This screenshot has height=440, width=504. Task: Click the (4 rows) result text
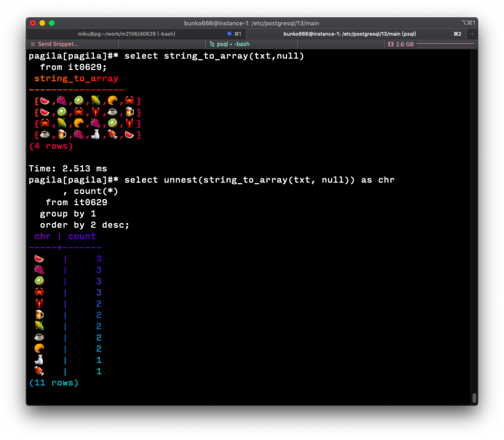click(51, 146)
